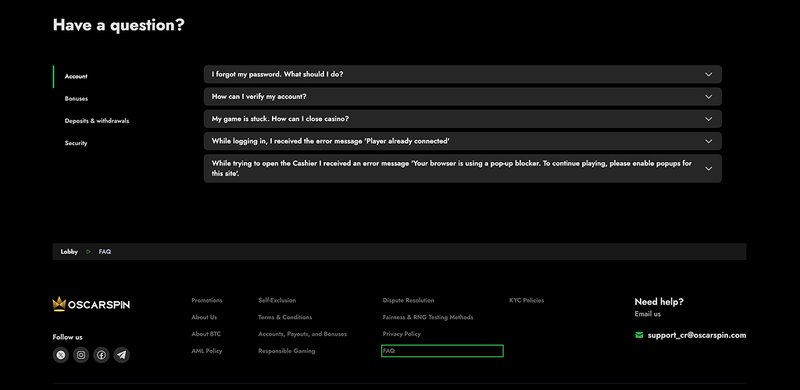800x390 pixels.
Task: Open 'My game is stuck' question
Action: (463, 119)
